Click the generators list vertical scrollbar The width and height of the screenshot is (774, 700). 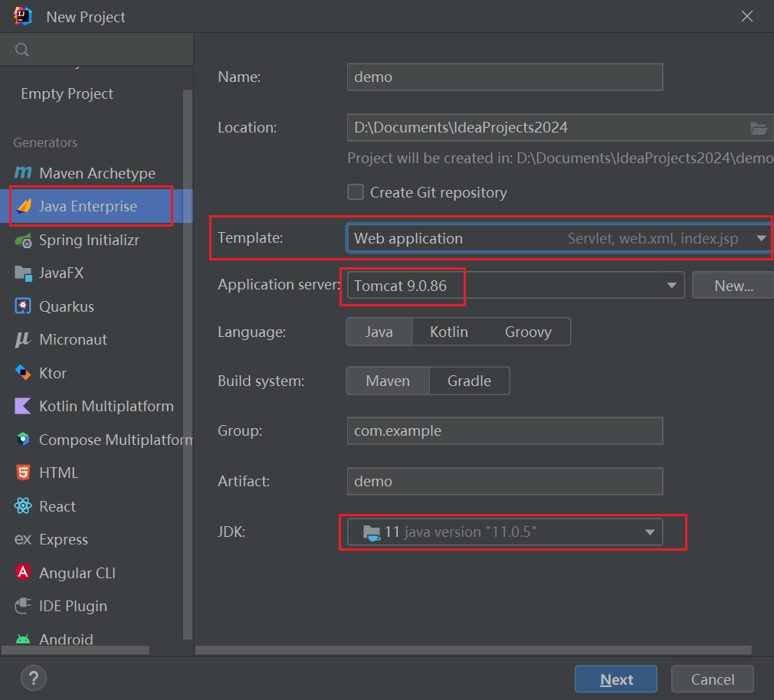[188, 364]
